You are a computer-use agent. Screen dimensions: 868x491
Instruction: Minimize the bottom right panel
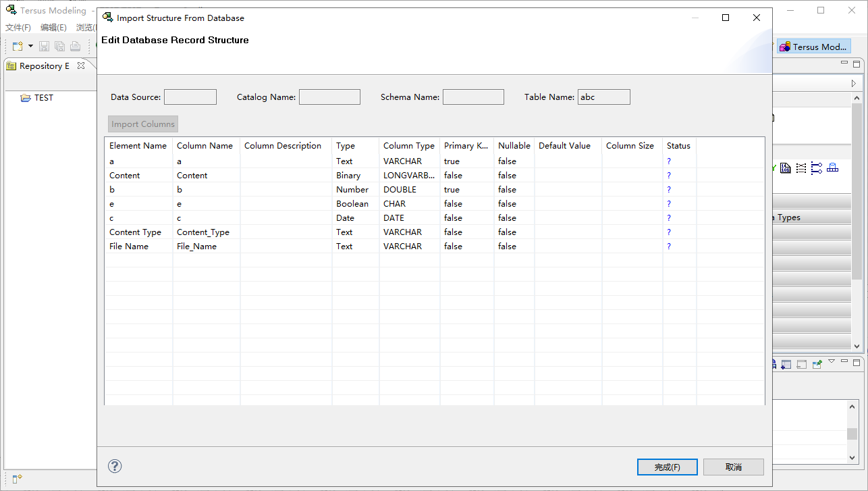click(x=844, y=361)
